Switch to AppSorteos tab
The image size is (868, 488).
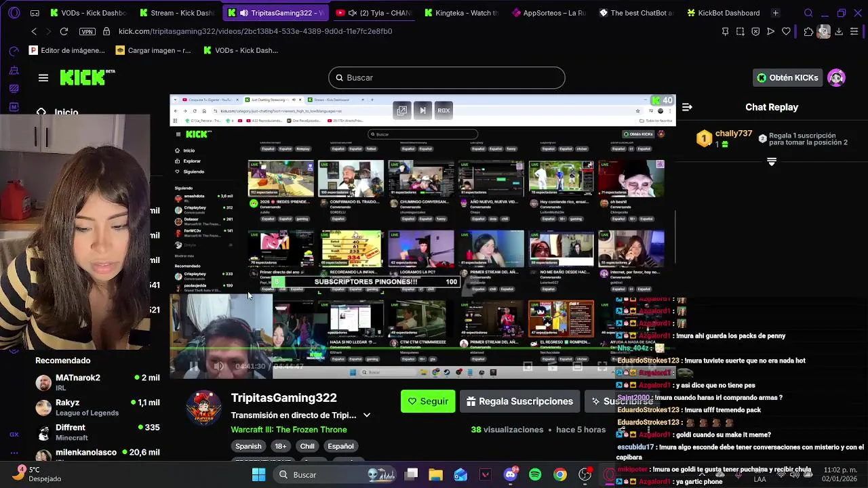click(549, 13)
